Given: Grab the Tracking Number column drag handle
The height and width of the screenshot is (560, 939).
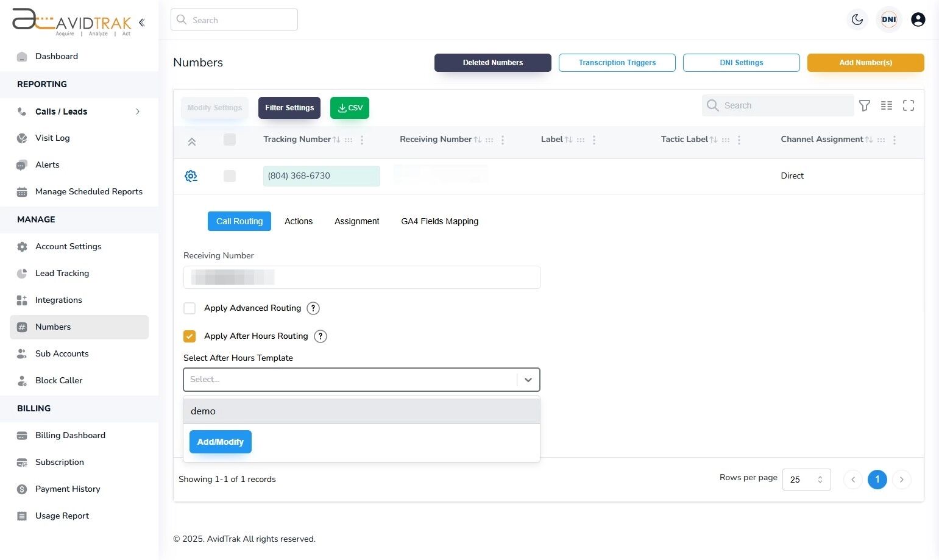Looking at the screenshot, I should pyautogui.click(x=349, y=140).
